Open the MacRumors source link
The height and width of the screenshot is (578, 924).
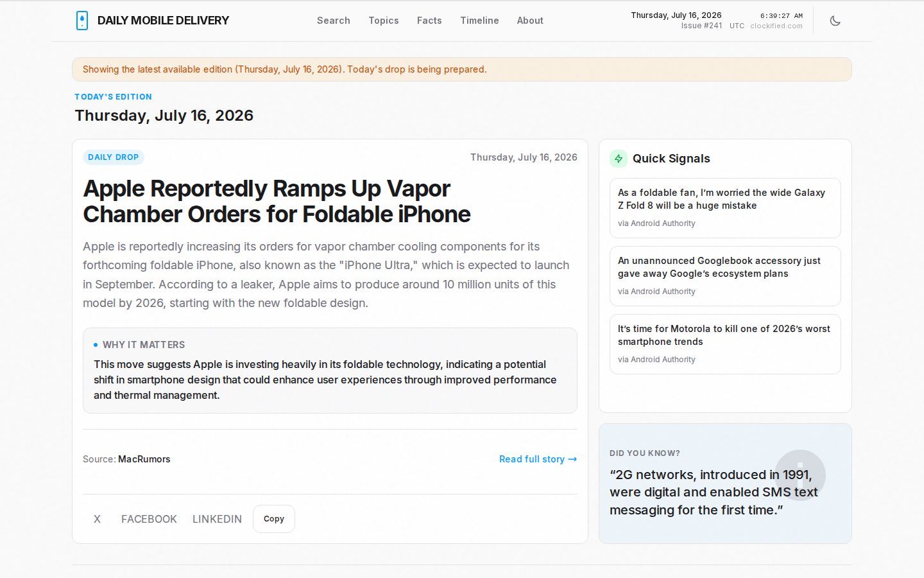pyautogui.click(x=144, y=459)
